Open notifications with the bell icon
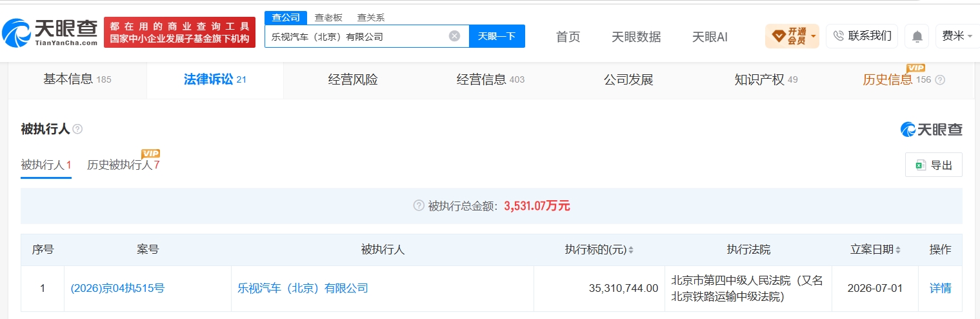This screenshot has width=980, height=319. (x=917, y=36)
